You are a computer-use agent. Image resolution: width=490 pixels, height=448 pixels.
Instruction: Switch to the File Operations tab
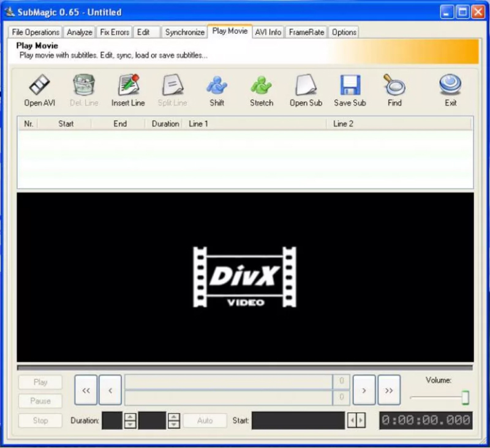(x=36, y=32)
